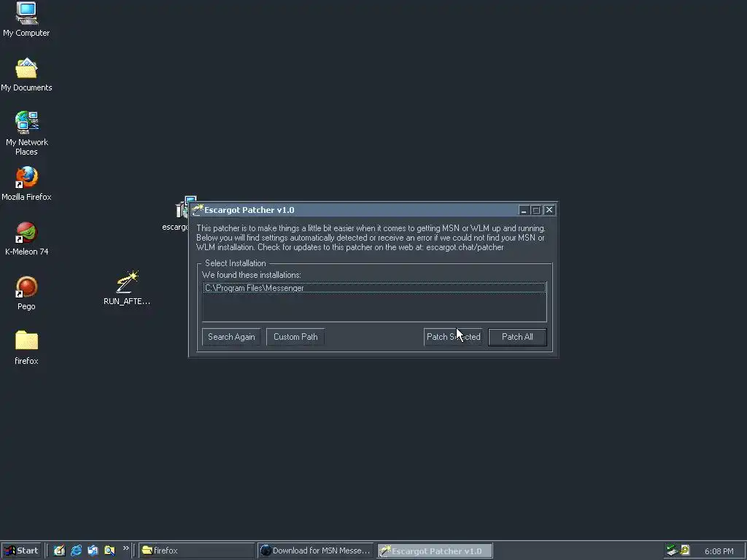Switch to firefox folder taskbar button
The image size is (747, 560).
coord(196,551)
